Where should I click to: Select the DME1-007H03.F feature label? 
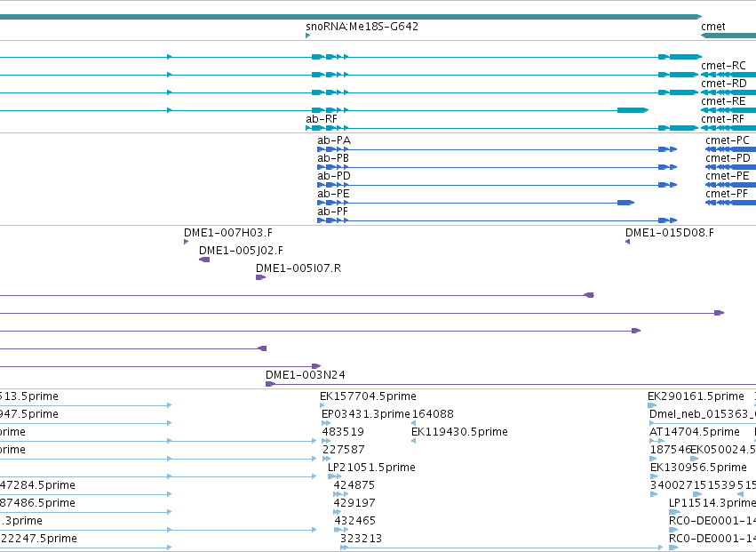(x=228, y=233)
